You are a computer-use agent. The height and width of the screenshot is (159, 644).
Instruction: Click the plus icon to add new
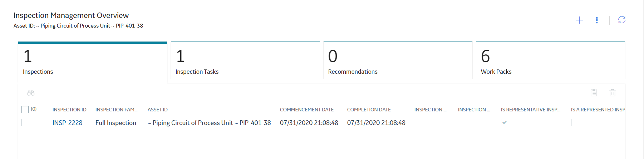[579, 20]
